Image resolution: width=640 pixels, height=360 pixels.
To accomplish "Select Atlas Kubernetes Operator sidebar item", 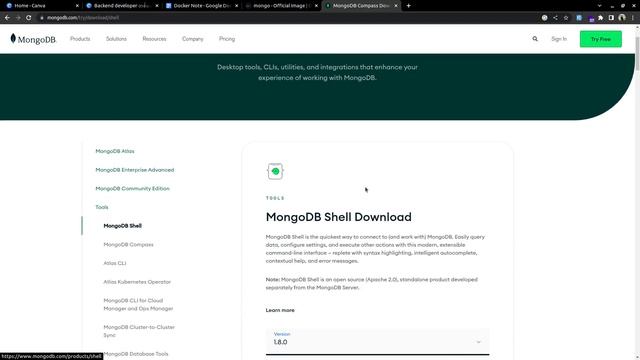I will 137,282.
